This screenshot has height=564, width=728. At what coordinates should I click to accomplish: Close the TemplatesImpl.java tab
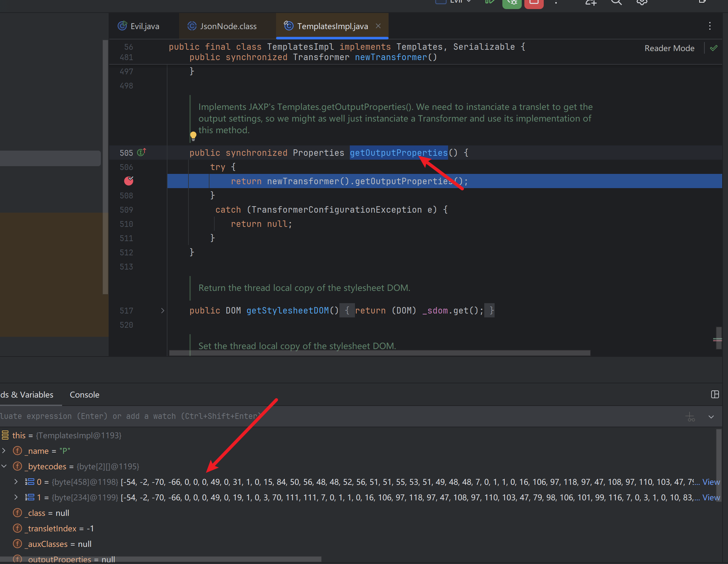378,26
